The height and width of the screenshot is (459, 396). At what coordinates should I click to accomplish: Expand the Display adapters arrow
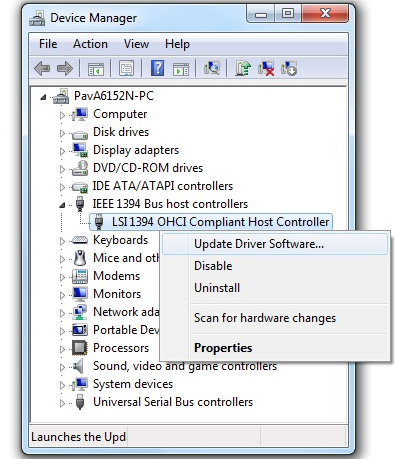62,151
